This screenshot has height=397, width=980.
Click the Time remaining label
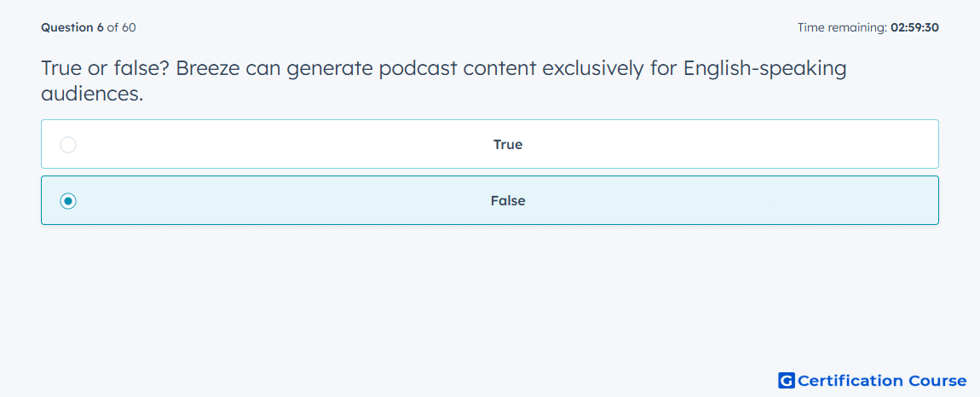coord(843,27)
